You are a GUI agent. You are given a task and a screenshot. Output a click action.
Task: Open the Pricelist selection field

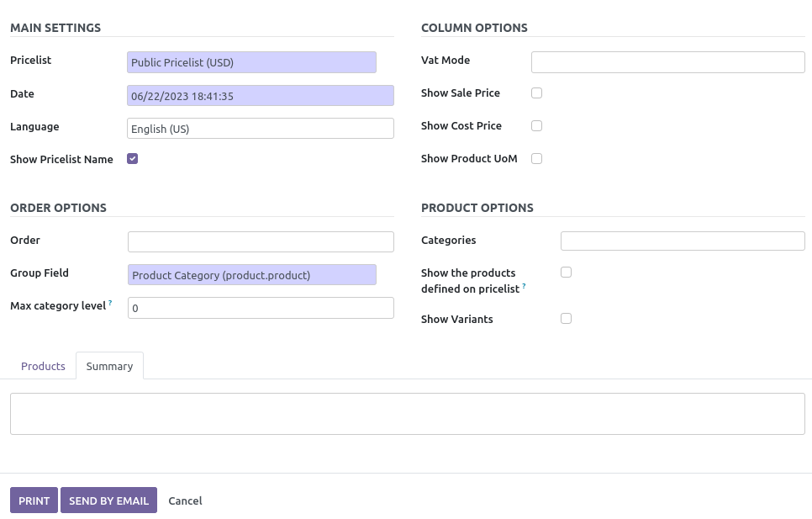point(251,62)
